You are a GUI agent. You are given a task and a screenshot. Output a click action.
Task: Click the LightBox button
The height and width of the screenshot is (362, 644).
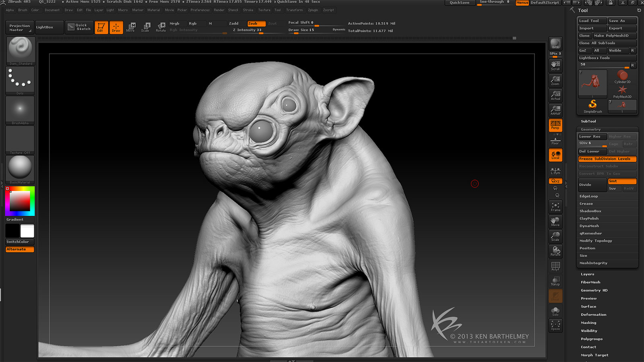point(50,27)
